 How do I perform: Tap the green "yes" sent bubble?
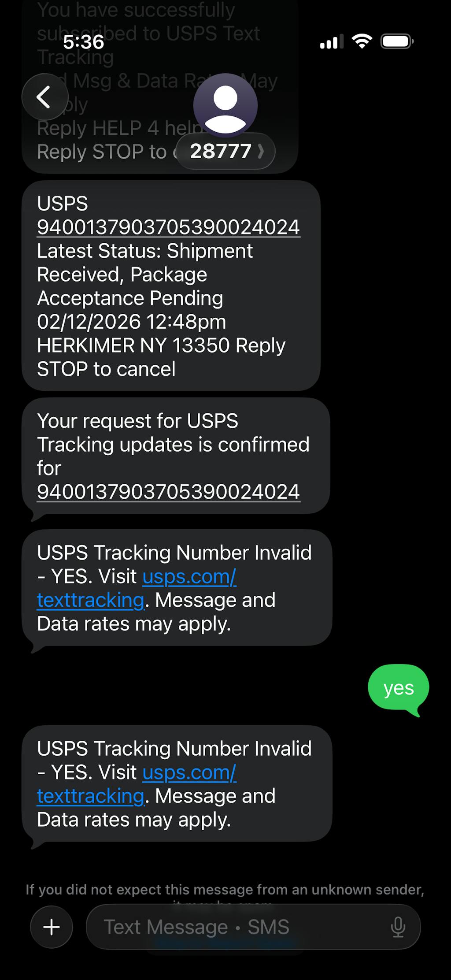click(x=398, y=688)
